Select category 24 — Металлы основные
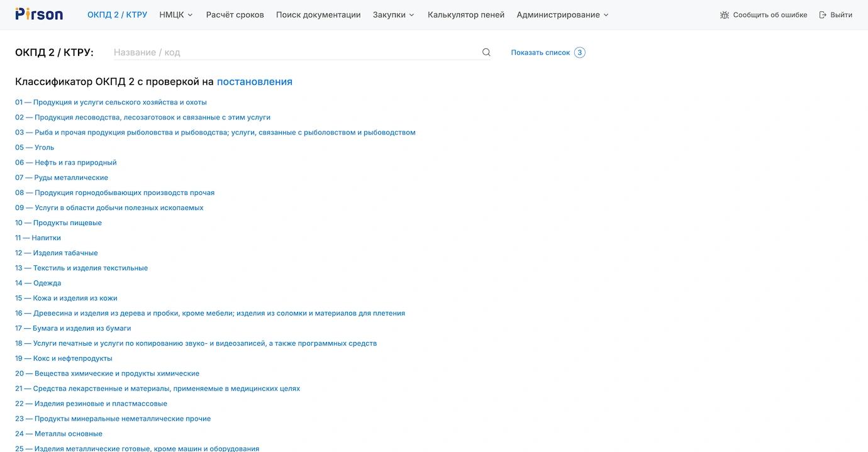Screen dimensions: 868x452 pos(58,434)
